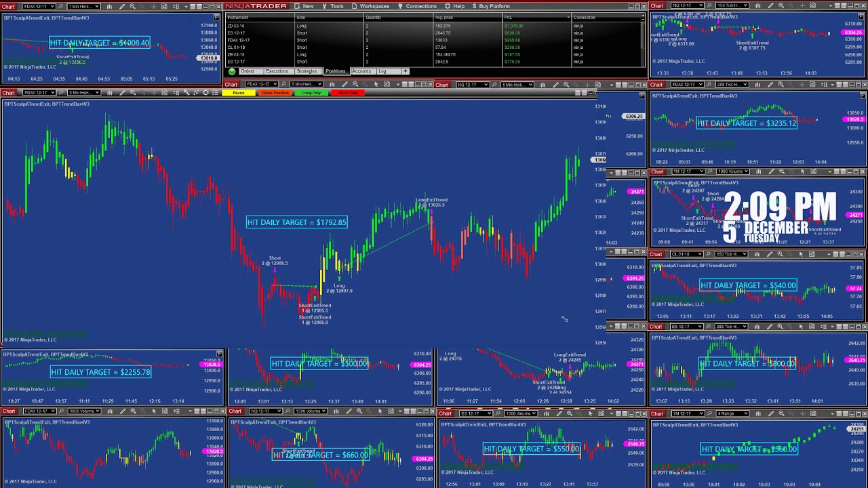Open bar type settings in 288 Tick FDAX chart

(757, 85)
